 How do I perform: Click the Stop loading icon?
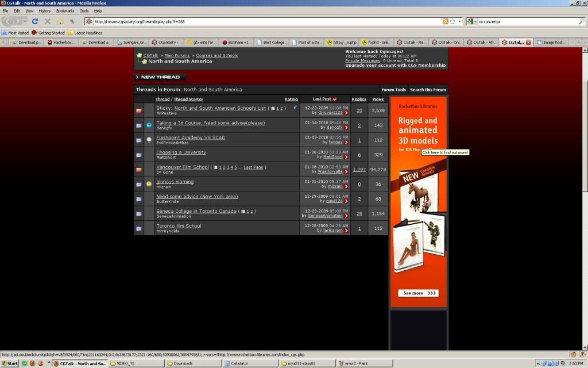(x=47, y=21)
